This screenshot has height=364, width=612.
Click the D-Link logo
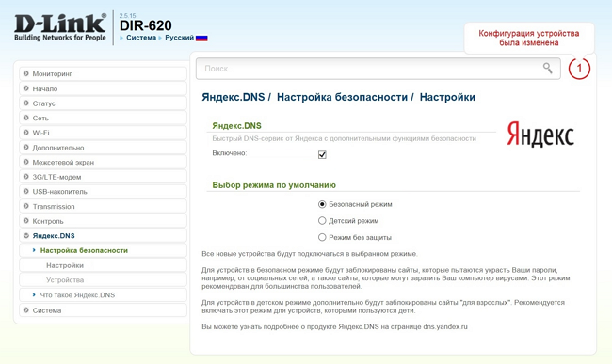(x=60, y=27)
